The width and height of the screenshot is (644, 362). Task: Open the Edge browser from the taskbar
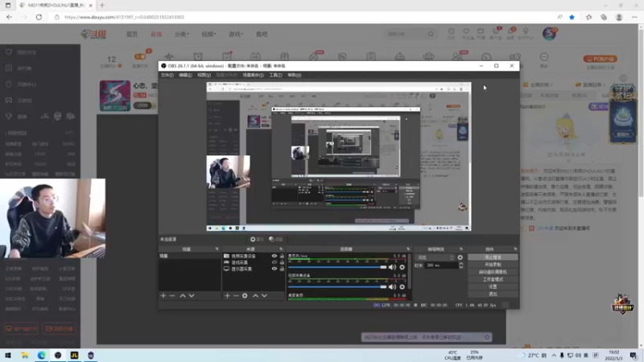pos(42,355)
